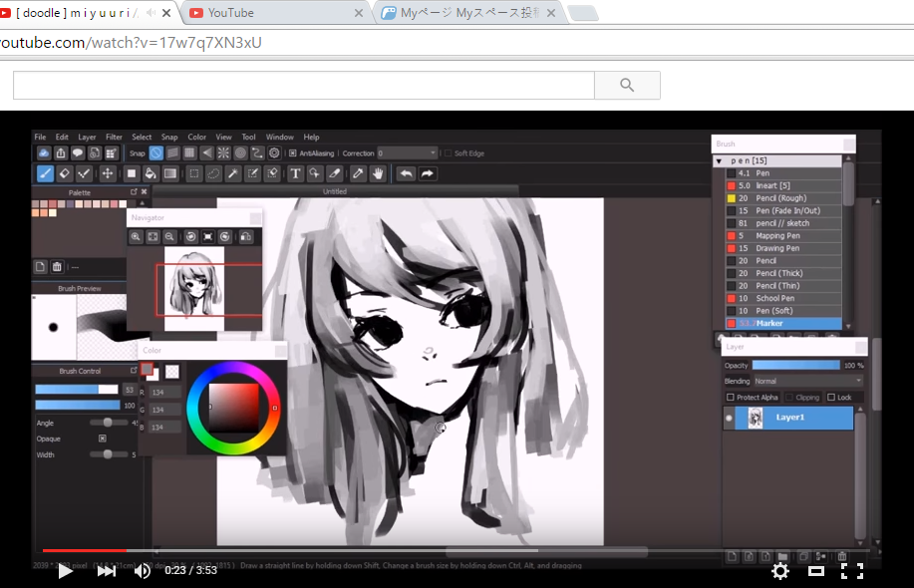Zoom out using Navigator magnifier minus

tap(169, 236)
